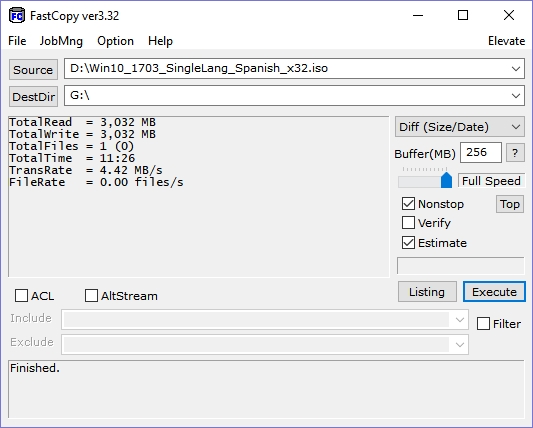Click the Execute button
The height and width of the screenshot is (428, 533).
(x=494, y=292)
